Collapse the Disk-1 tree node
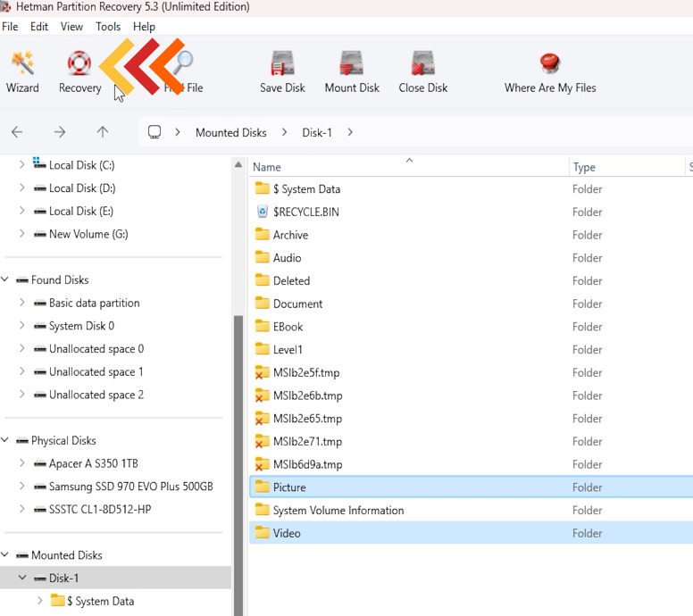Viewport: 693px width, 616px height. pyautogui.click(x=21, y=578)
